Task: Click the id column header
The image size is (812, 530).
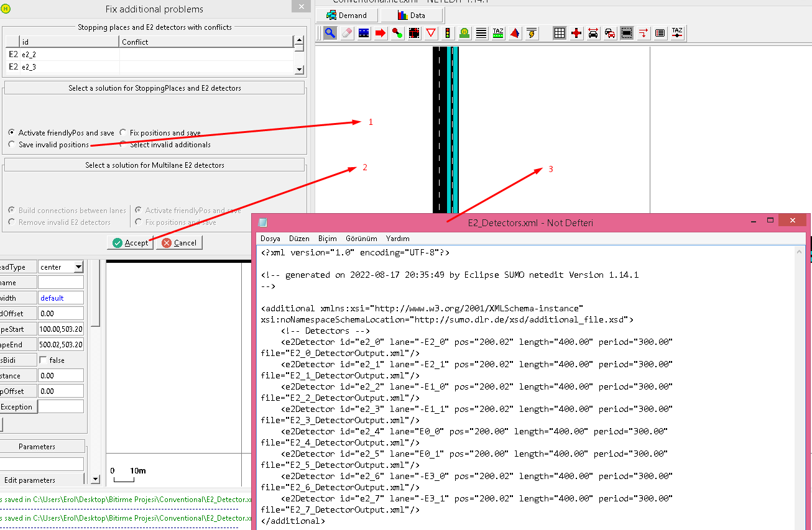Action: point(70,42)
